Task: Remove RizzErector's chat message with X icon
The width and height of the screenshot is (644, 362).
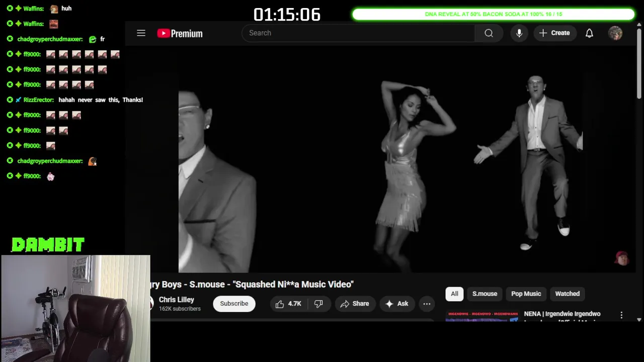Action: point(10,100)
